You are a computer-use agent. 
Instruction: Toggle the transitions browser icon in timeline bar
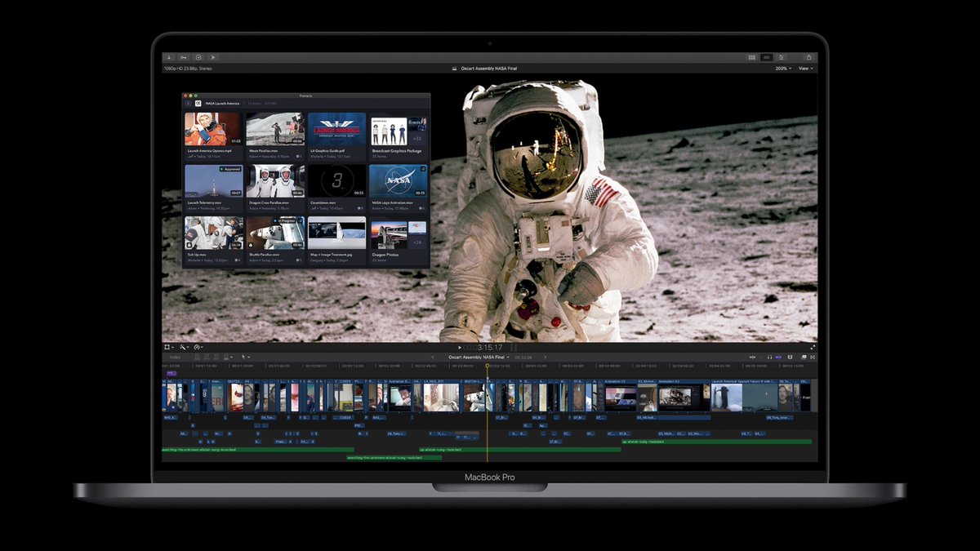point(812,357)
